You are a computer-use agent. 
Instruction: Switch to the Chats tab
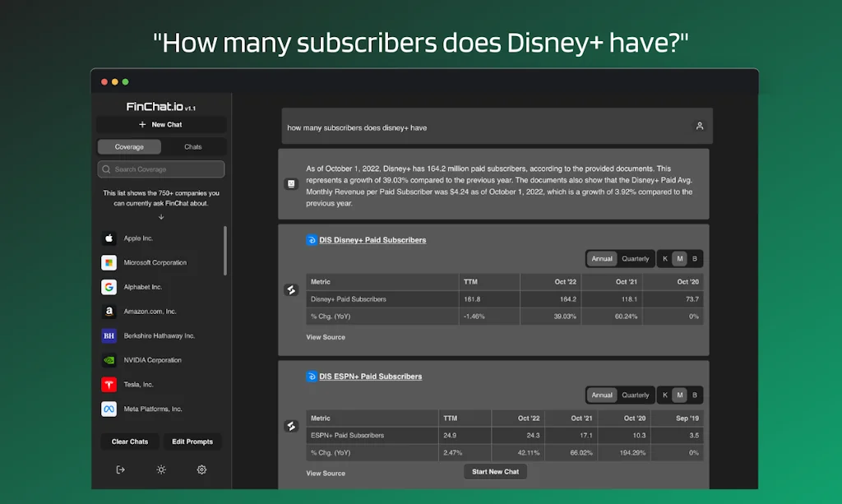(x=193, y=147)
